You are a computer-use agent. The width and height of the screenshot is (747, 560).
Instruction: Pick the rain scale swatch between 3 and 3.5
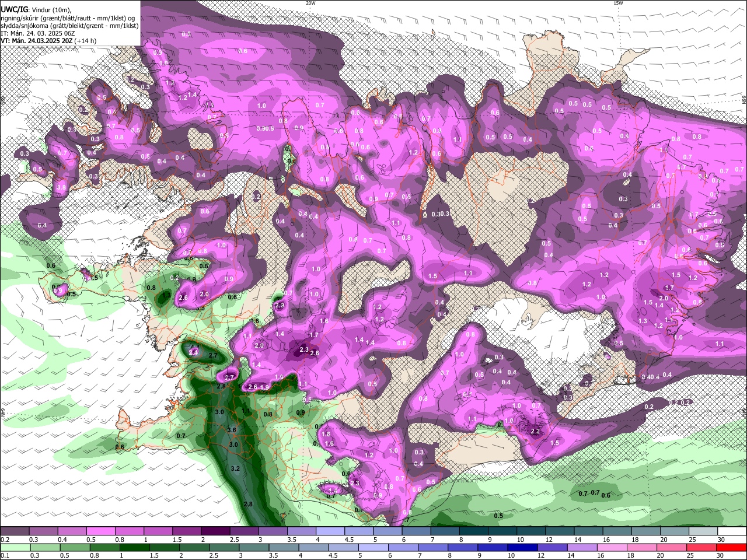coord(254,547)
